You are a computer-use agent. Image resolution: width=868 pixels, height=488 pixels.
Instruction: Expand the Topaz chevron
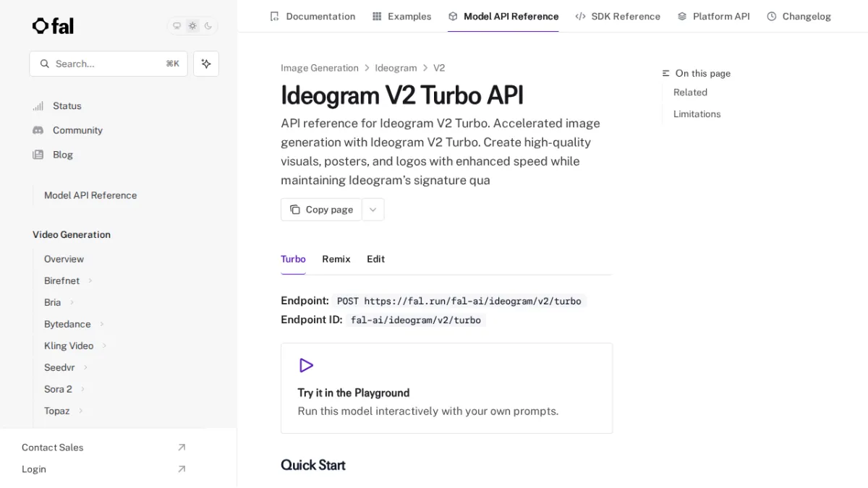click(80, 411)
